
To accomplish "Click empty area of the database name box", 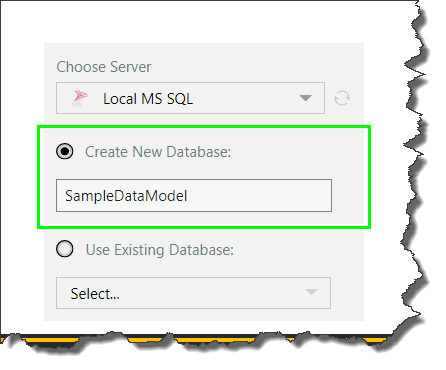I will click(x=260, y=196).
